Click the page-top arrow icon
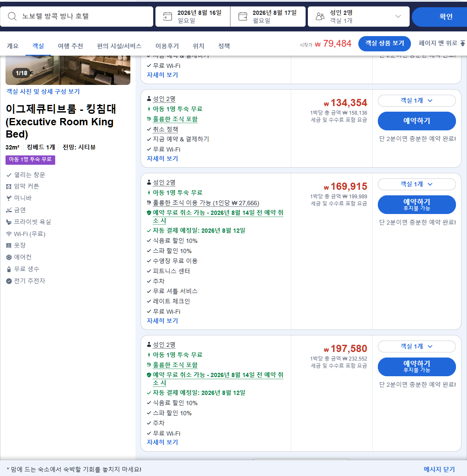 pos(462,43)
